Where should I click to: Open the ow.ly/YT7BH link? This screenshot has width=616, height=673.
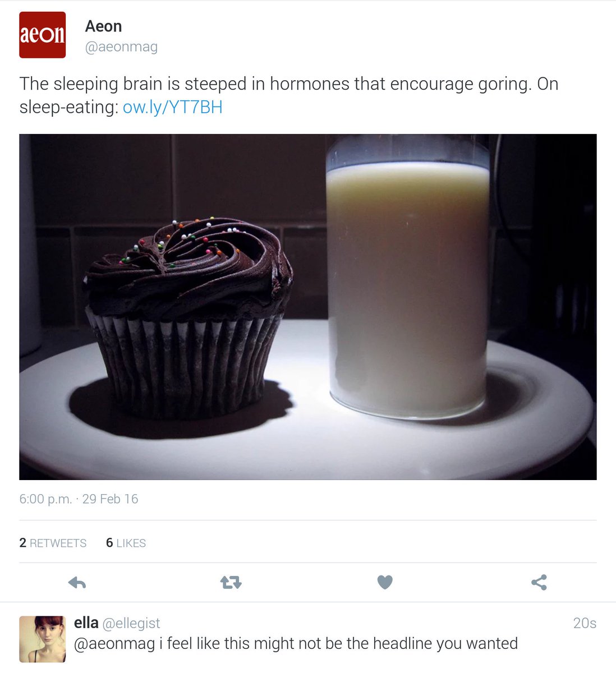[x=173, y=107]
